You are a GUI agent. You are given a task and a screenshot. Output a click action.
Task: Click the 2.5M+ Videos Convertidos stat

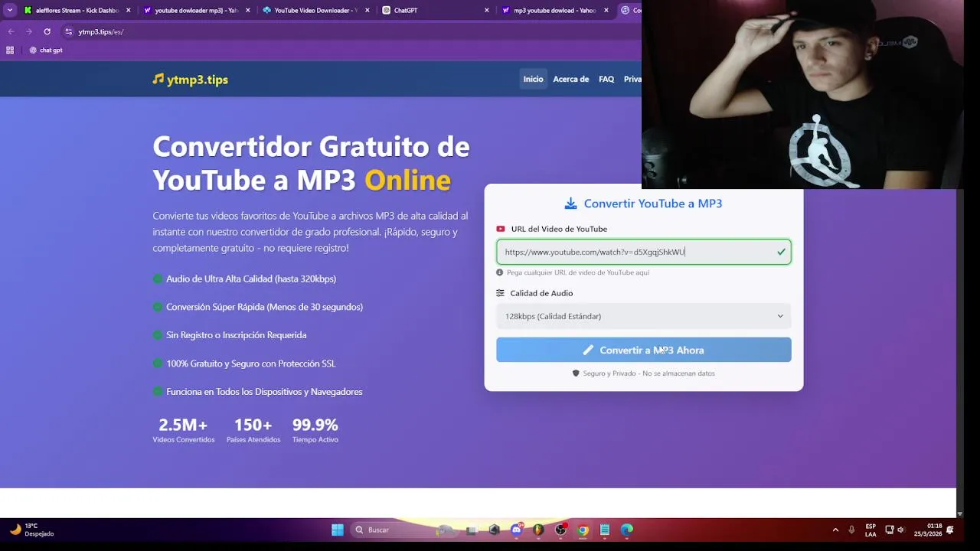point(183,430)
